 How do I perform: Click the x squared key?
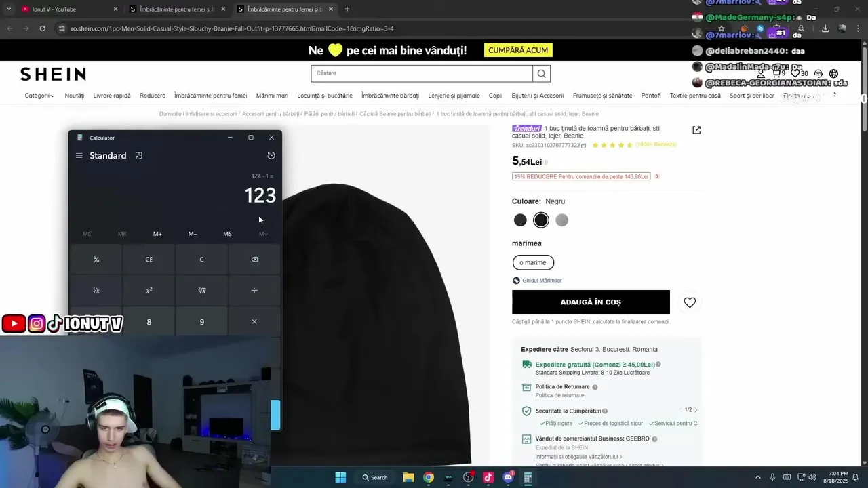click(149, 290)
